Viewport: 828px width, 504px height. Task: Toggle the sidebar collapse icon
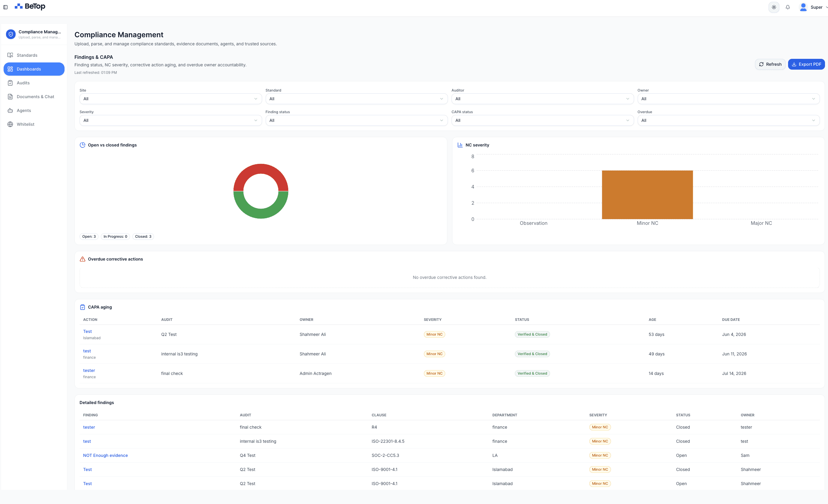5,7
